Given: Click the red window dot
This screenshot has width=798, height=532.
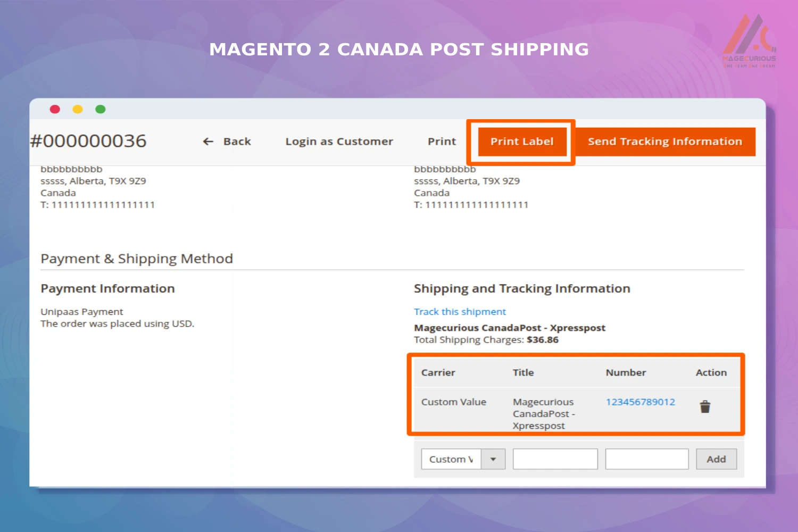Looking at the screenshot, I should coord(55,109).
